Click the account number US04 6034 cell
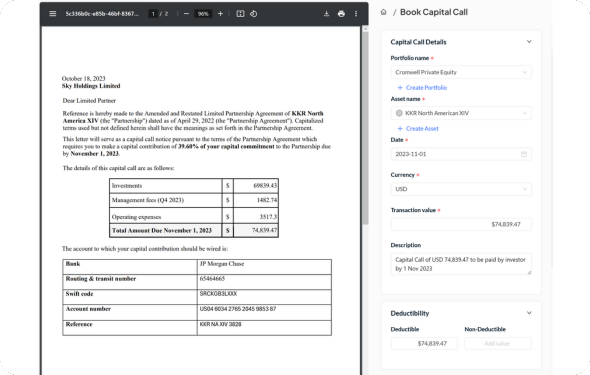Viewport: 590px width, 375px height. coord(264,313)
